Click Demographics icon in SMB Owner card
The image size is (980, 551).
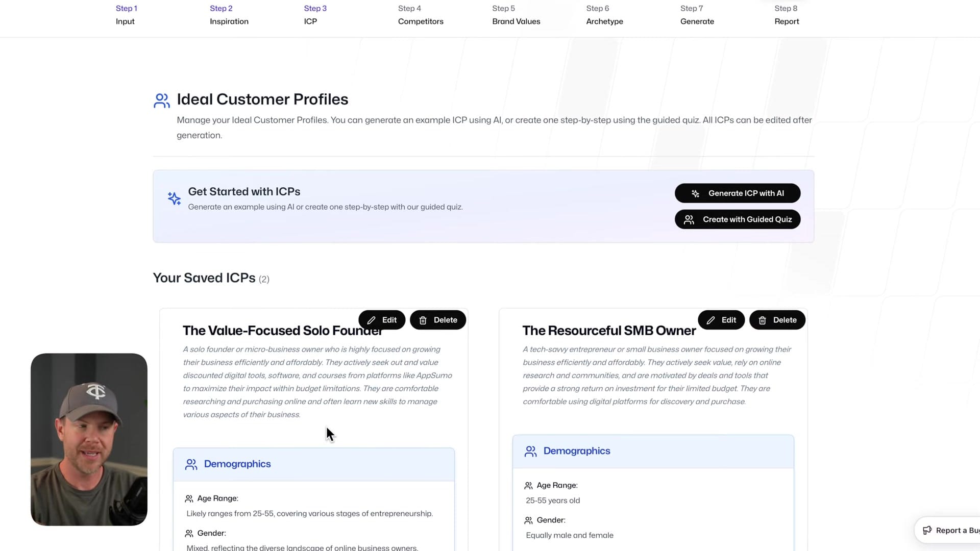click(x=530, y=452)
